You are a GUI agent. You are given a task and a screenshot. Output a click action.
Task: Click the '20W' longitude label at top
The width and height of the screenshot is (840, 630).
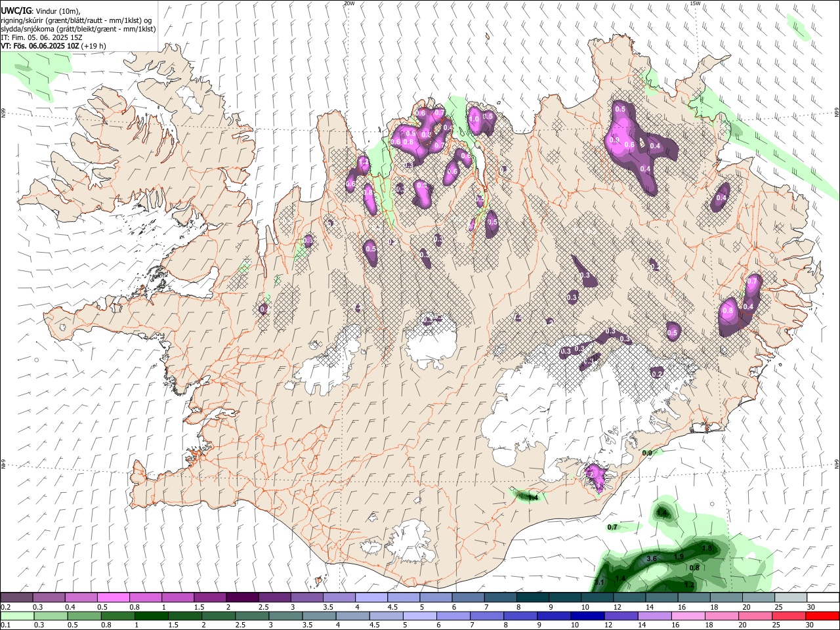click(x=349, y=3)
